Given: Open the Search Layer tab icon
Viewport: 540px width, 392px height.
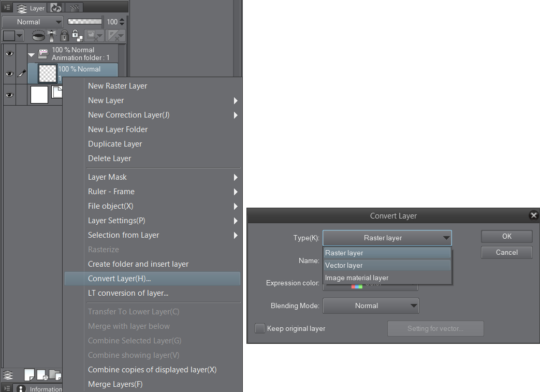Looking at the screenshot, I should (56, 8).
